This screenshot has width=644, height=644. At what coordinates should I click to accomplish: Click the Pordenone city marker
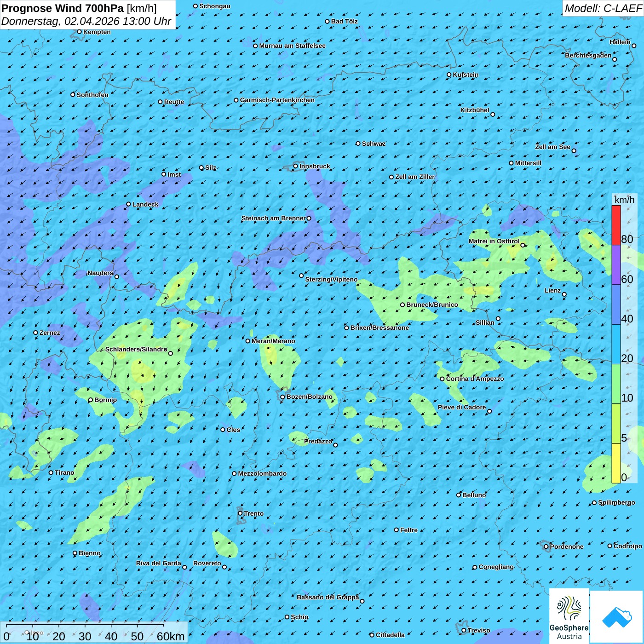click(x=546, y=546)
